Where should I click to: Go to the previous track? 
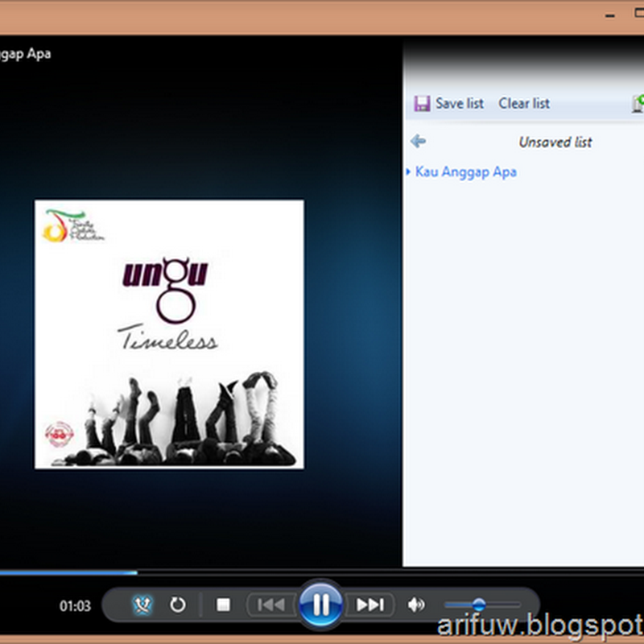[271, 605]
